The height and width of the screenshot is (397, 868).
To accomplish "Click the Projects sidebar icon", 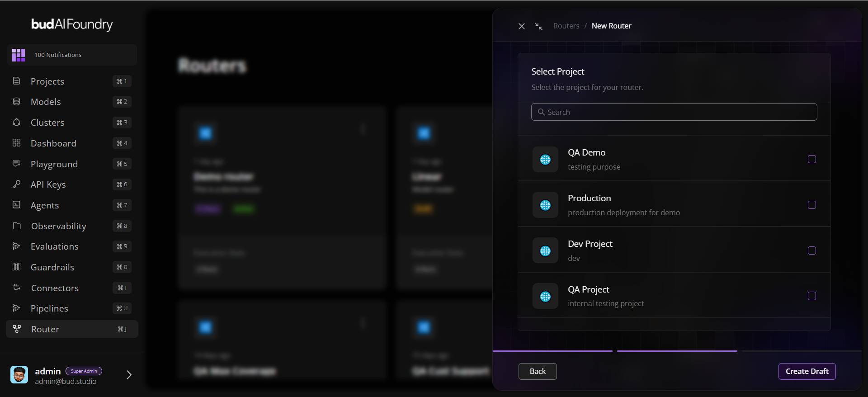I will [x=17, y=81].
